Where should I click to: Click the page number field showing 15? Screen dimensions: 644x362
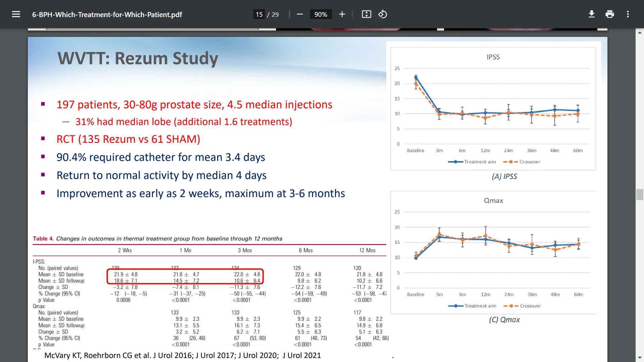tap(259, 14)
